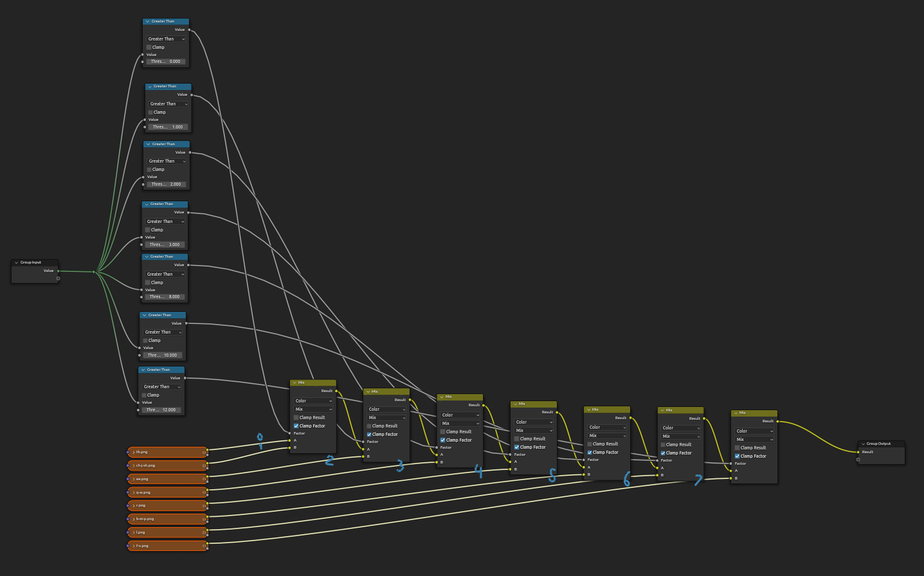This screenshot has height=576, width=924.
Task: Select the ch-j-sh.png image node
Action: [x=167, y=465]
